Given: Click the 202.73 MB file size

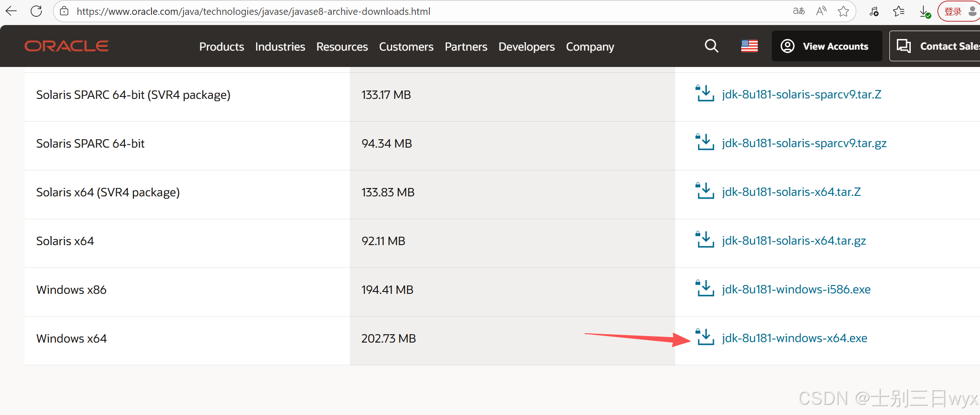Looking at the screenshot, I should (389, 338).
